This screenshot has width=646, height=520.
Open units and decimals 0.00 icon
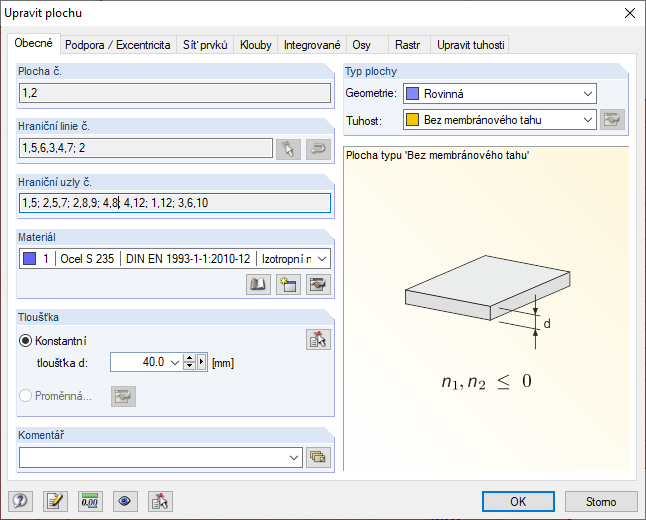90,501
